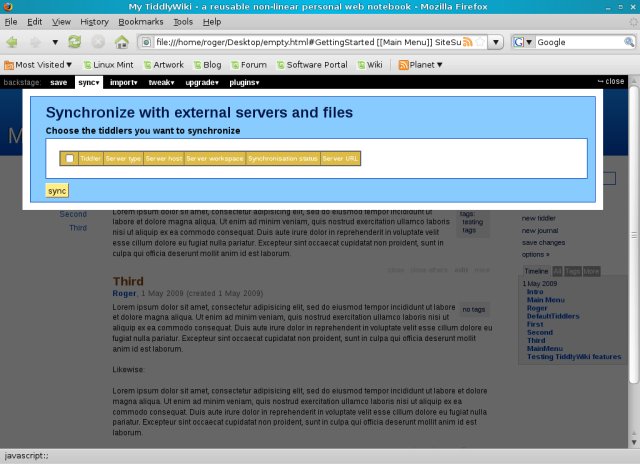
Task: Click the URL address field
Action: point(308,42)
